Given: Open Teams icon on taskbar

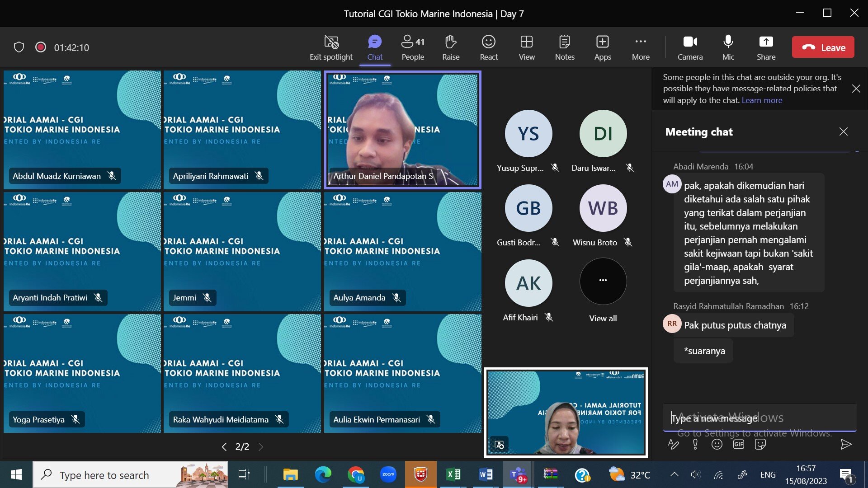Looking at the screenshot, I should (518, 475).
